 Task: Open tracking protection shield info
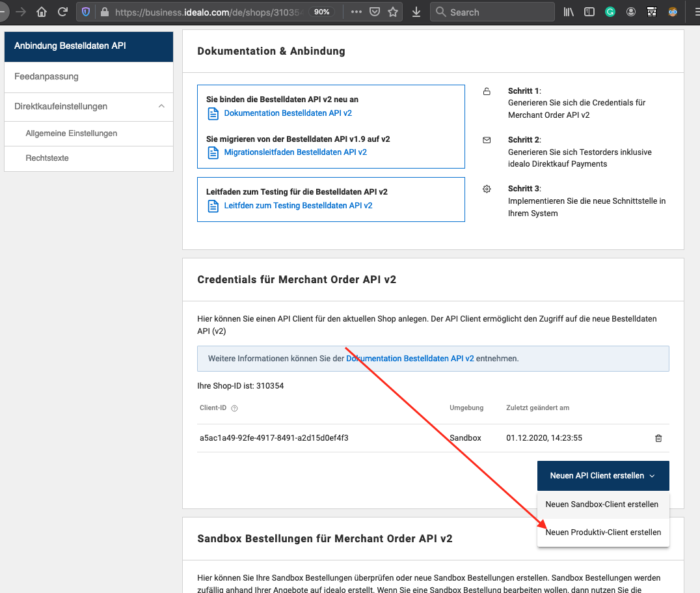[86, 12]
